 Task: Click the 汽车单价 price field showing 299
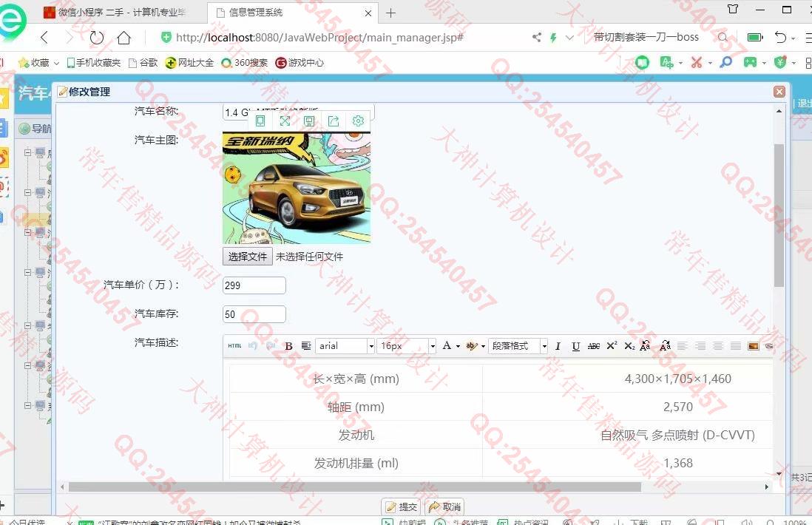point(254,285)
